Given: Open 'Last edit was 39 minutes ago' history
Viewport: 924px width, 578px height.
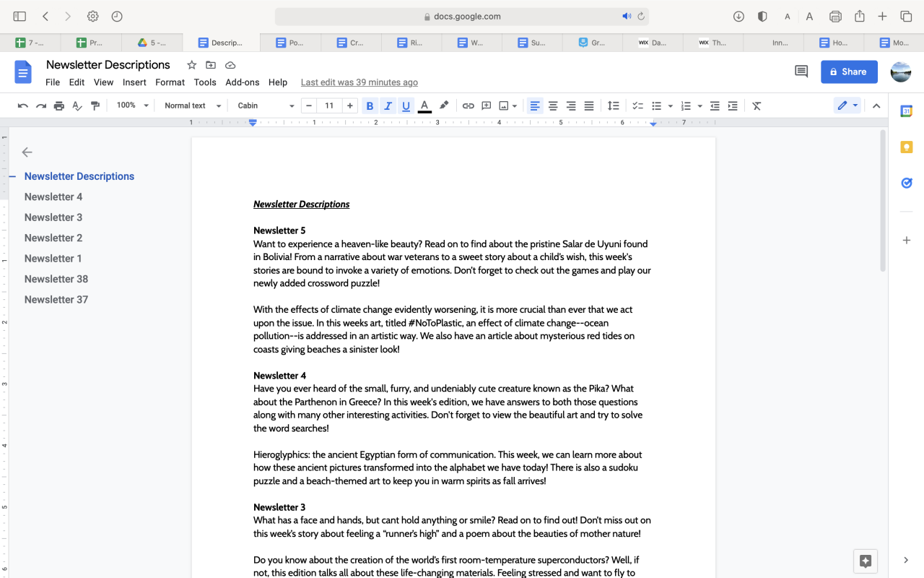Looking at the screenshot, I should tap(359, 82).
